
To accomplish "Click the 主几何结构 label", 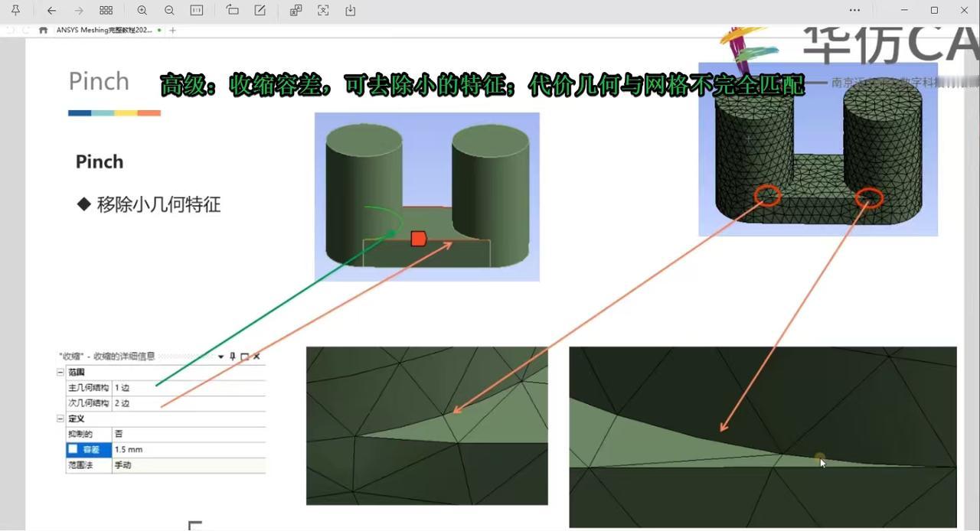I will (x=89, y=388).
